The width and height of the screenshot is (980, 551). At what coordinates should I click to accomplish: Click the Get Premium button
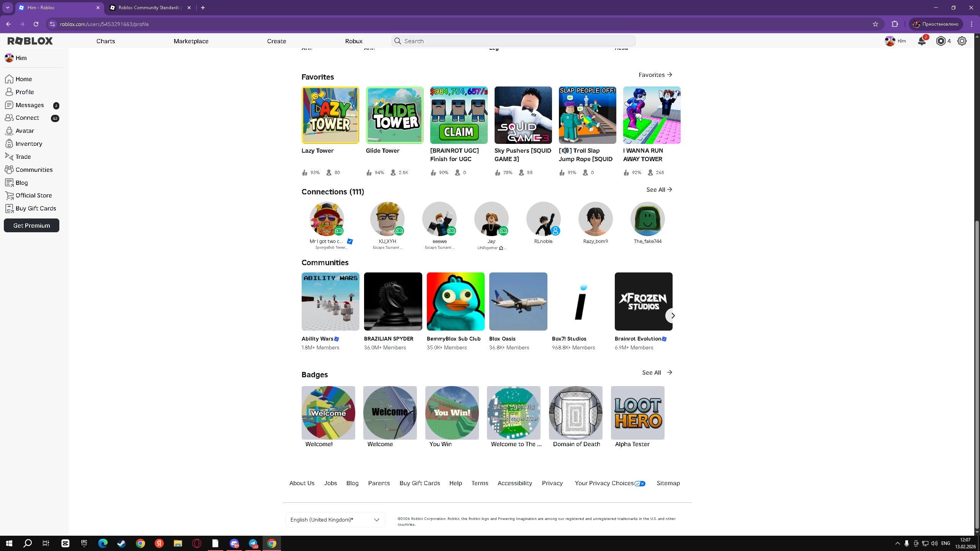click(x=31, y=225)
